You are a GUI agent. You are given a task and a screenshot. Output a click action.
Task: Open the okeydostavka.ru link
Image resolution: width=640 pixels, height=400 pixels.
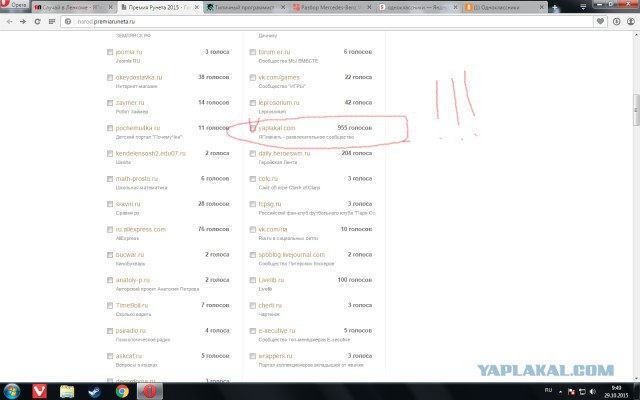coord(139,77)
